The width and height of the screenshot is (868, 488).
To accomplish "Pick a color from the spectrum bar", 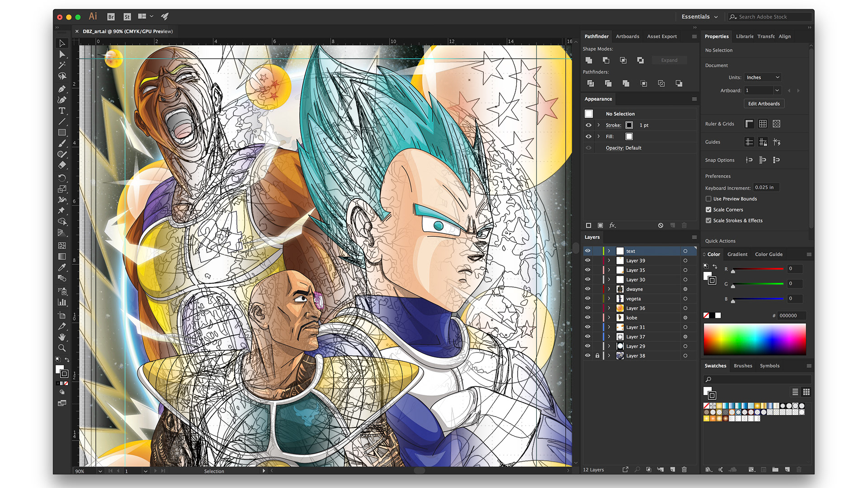I will (755, 339).
